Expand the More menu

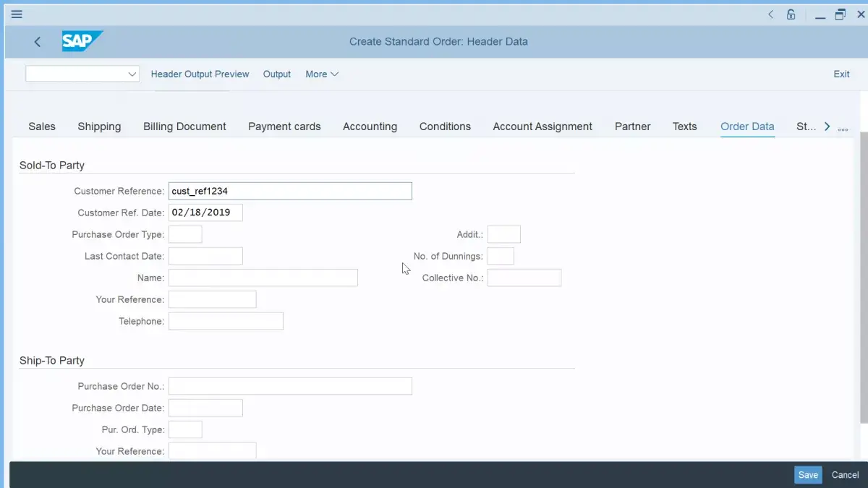pos(322,74)
